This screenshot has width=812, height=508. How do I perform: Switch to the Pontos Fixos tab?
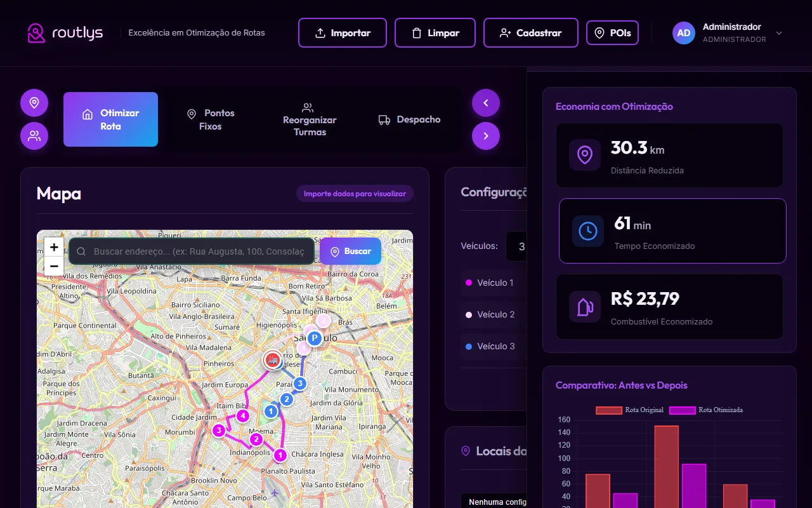pos(211,119)
